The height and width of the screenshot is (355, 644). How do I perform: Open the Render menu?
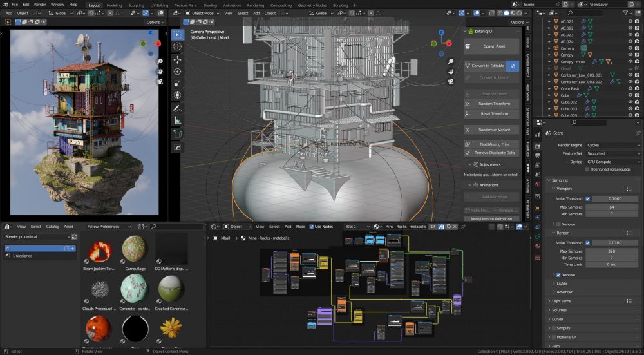[40, 5]
